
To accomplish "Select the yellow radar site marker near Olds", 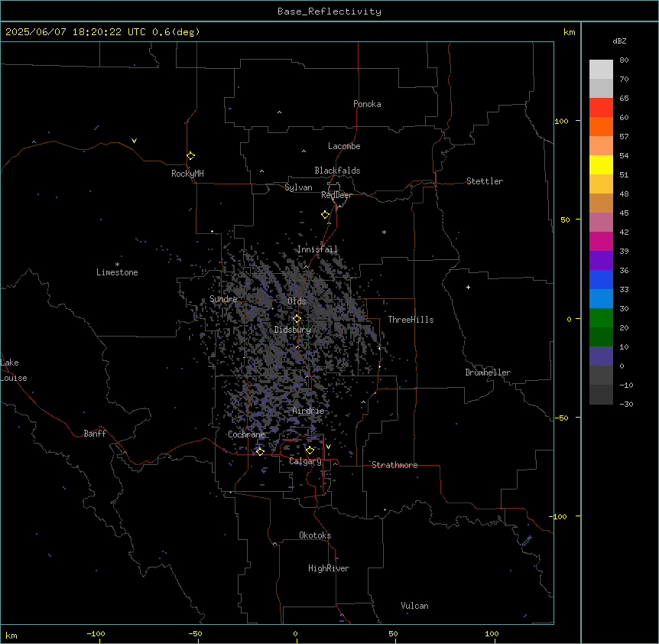I will (297, 319).
